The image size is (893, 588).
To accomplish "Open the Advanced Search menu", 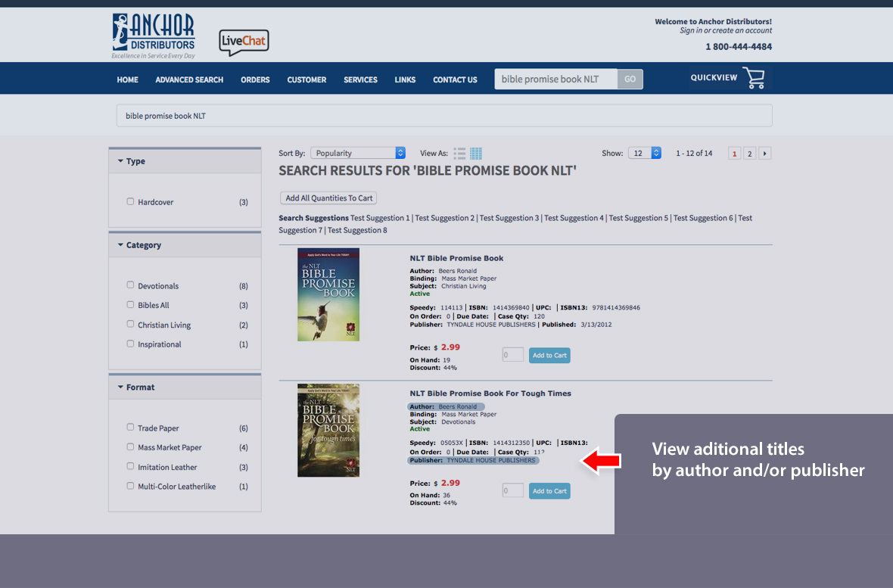I will coord(189,79).
